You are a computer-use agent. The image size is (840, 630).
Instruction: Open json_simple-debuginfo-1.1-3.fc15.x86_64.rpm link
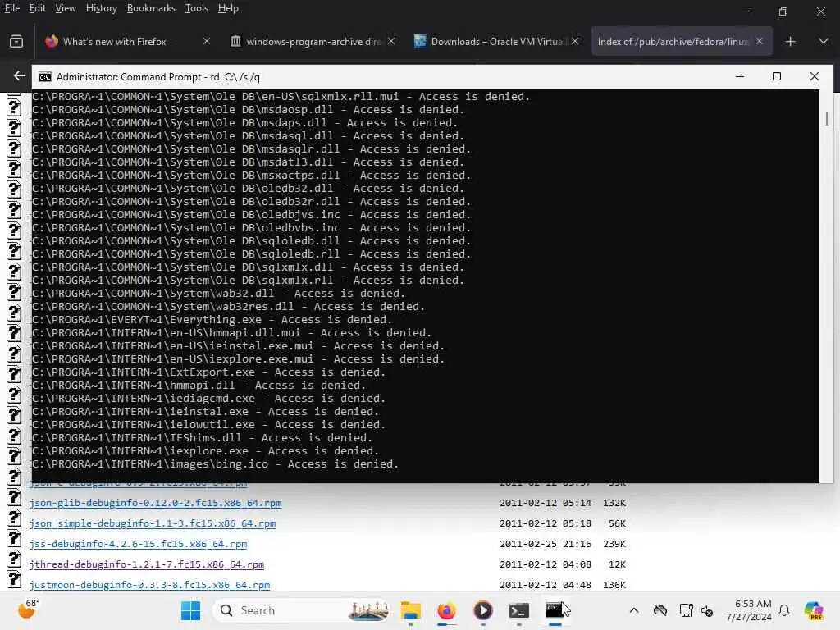click(153, 523)
